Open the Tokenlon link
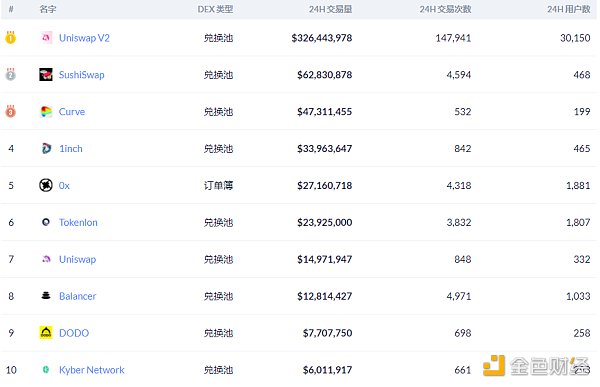The image size is (600, 387). click(x=78, y=222)
